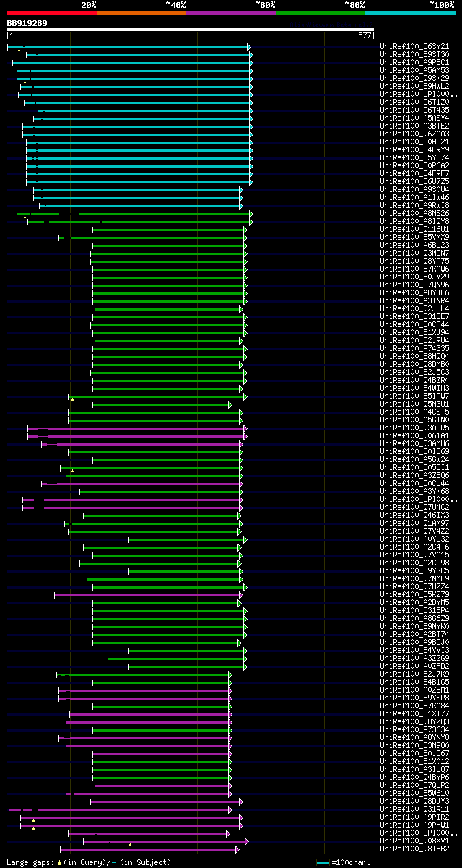Click UniRef100_B4FRY9 label

(x=416, y=149)
